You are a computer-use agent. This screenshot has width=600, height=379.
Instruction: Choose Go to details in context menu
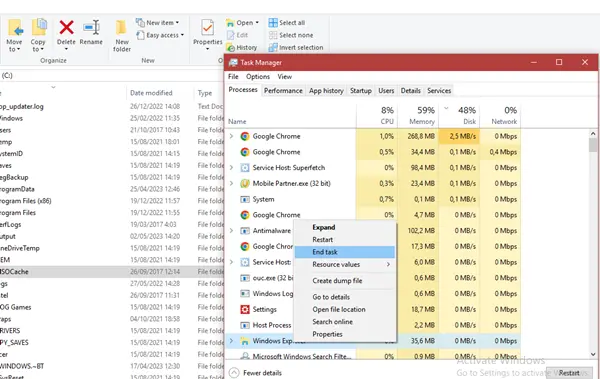pos(345,297)
